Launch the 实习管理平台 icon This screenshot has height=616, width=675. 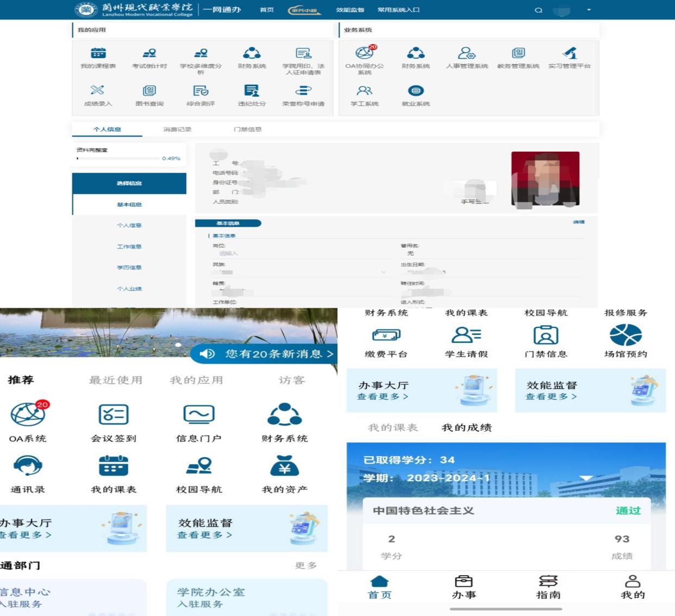click(569, 53)
